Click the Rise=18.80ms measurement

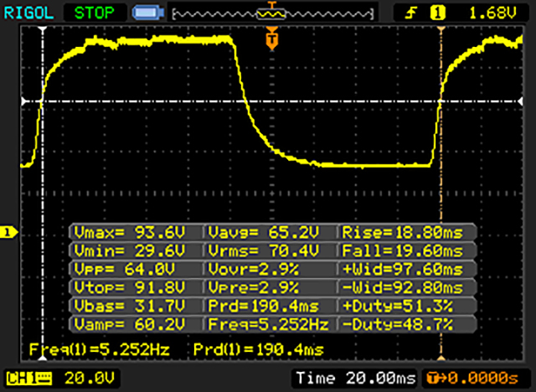point(402,233)
